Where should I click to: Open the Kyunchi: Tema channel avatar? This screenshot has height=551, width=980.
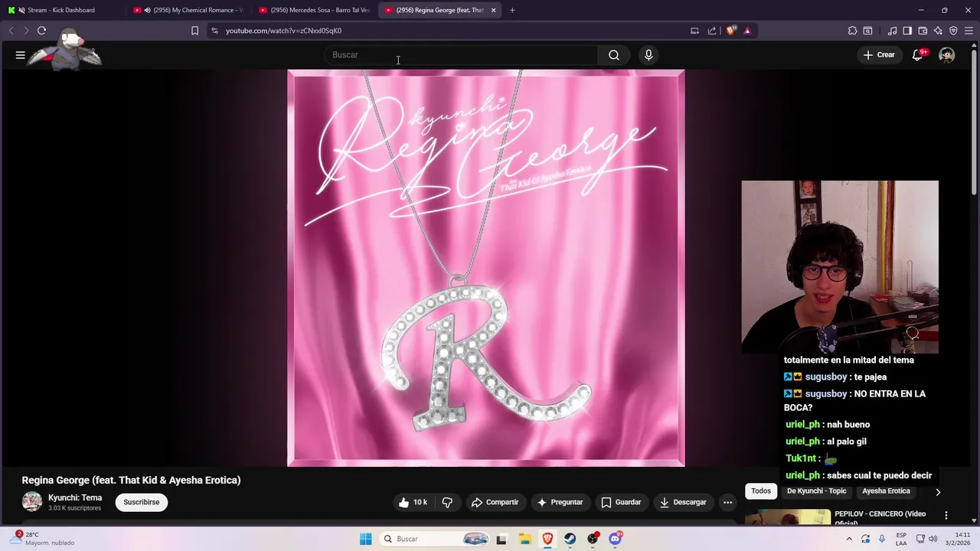tap(32, 502)
